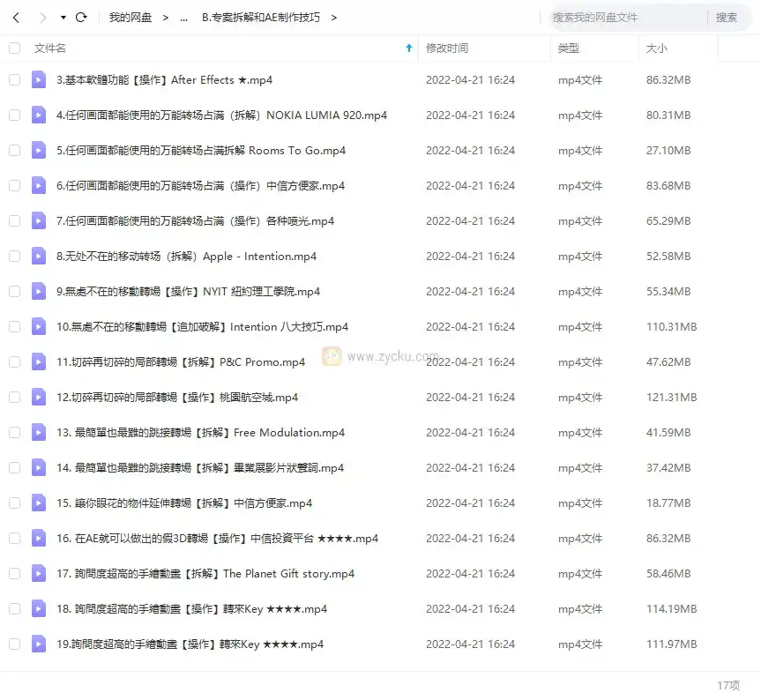Click the search input field
Screen dimensions: 761x700
pyautogui.click(x=624, y=18)
